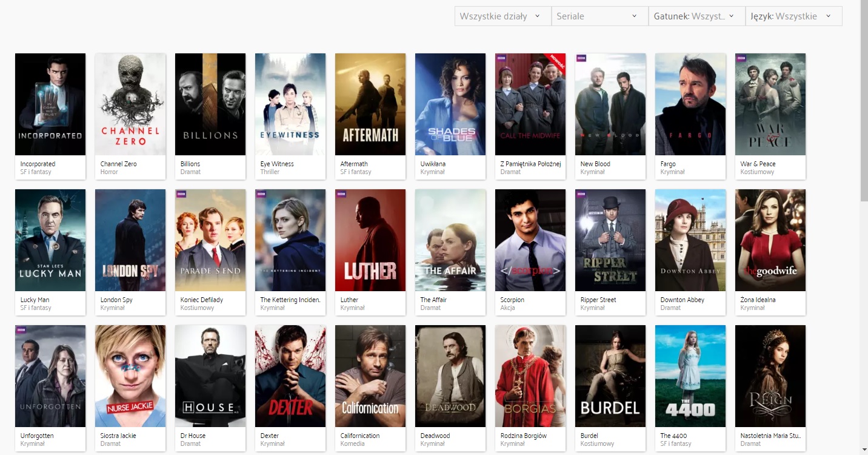The image size is (868, 455).
Task: Expand the Język language filter
Action: click(793, 16)
